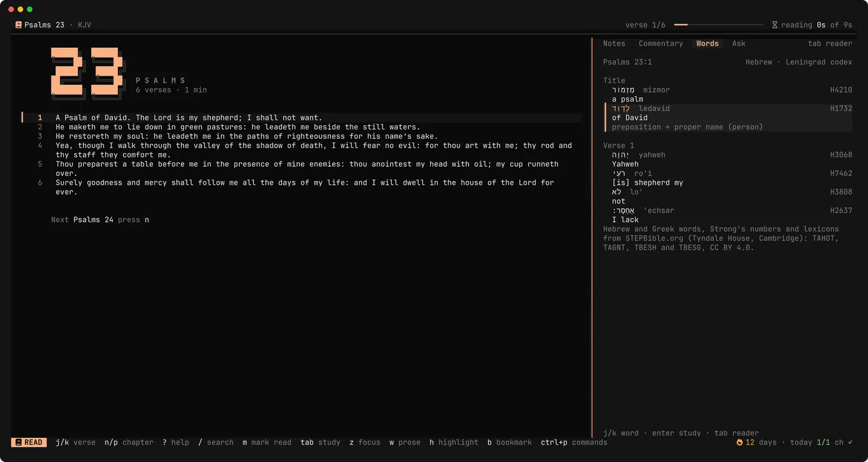This screenshot has height=462, width=868.
Task: Click the green checkmark in status bar
Action: pyautogui.click(x=850, y=442)
